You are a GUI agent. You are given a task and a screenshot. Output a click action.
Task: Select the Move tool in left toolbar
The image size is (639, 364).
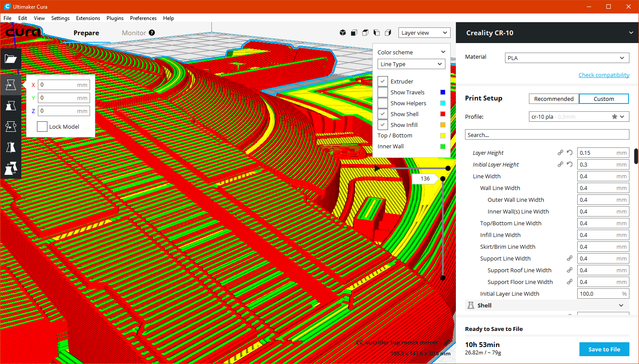click(x=10, y=85)
